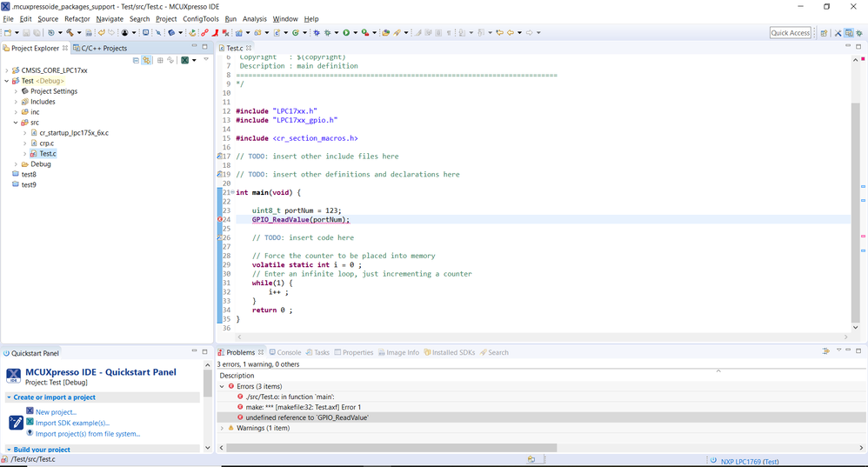Collapse the src folder
The width and height of the screenshot is (868, 467).
tap(16, 123)
